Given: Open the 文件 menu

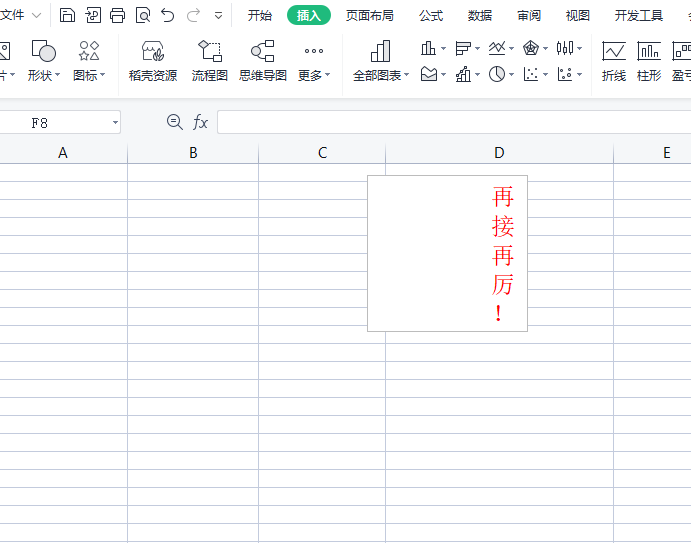Looking at the screenshot, I should pyautogui.click(x=20, y=15).
